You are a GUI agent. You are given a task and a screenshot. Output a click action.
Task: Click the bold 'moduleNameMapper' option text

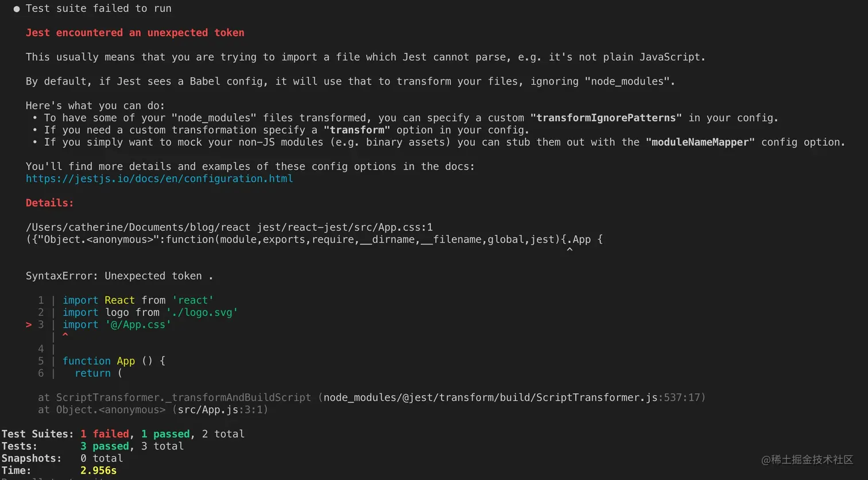(x=700, y=142)
